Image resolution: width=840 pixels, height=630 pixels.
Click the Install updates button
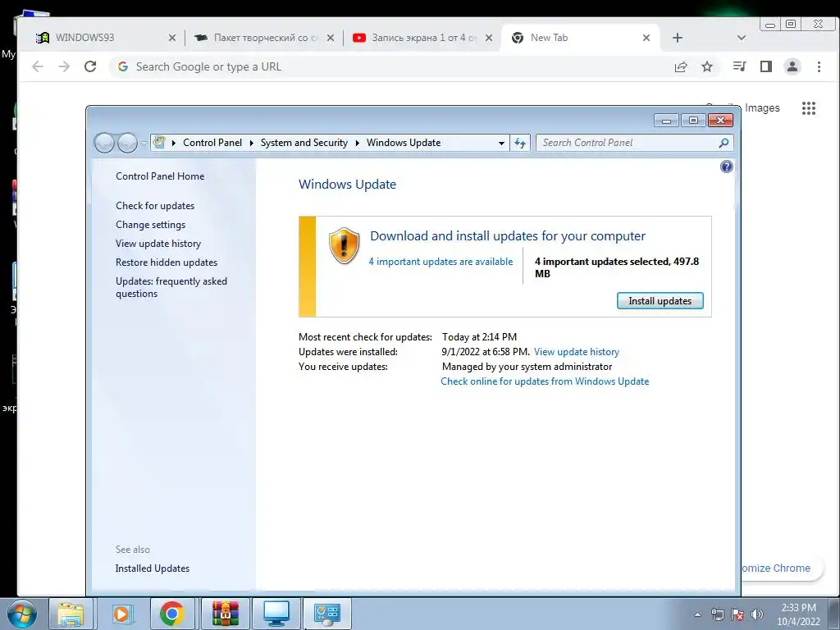(x=660, y=301)
